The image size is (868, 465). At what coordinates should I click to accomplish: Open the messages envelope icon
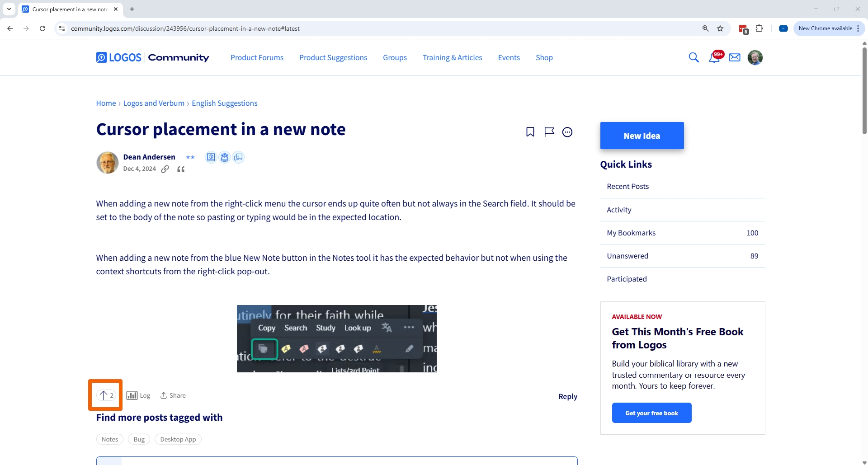tap(735, 57)
